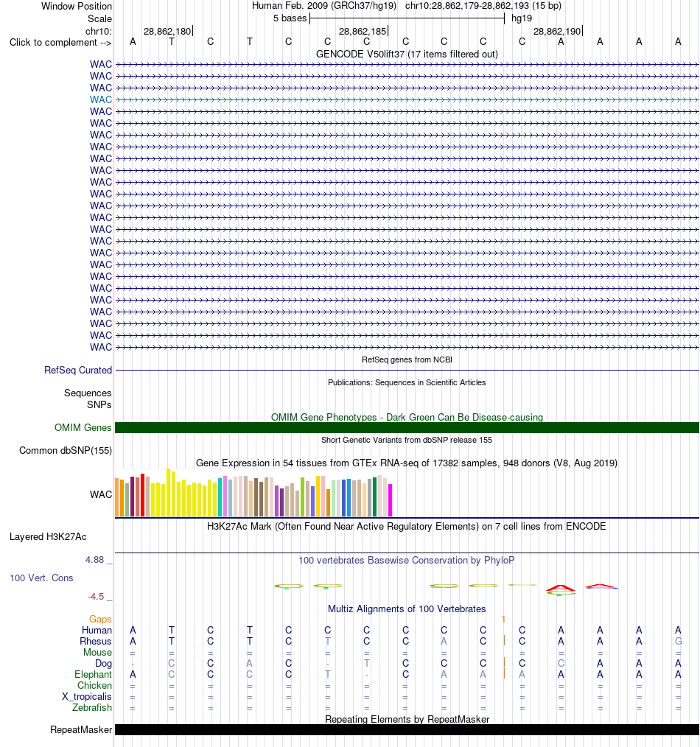Click 'Publications: Sequences in Scientific Articles' title

pyautogui.click(x=407, y=382)
